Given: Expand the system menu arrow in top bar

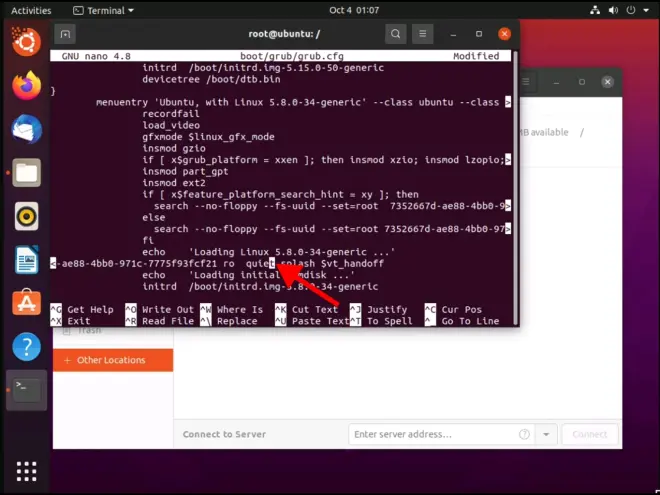Looking at the screenshot, I should coord(647,11).
